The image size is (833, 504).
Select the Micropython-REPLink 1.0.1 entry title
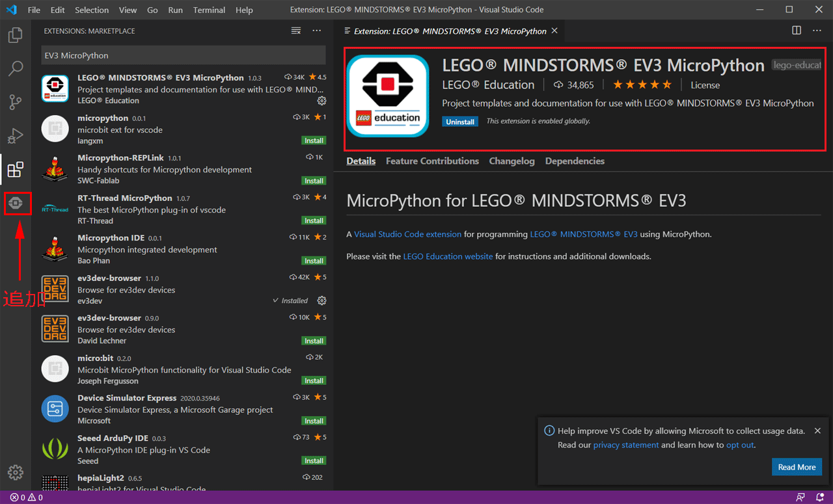click(x=120, y=158)
